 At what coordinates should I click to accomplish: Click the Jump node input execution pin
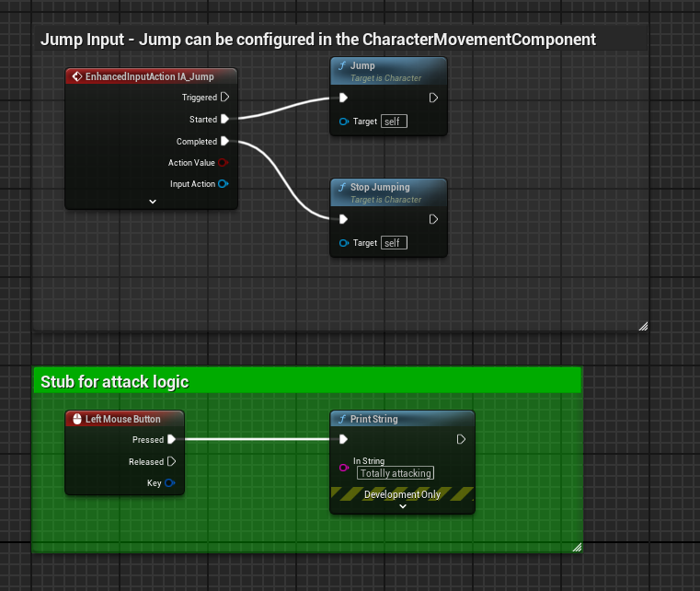coord(343,98)
